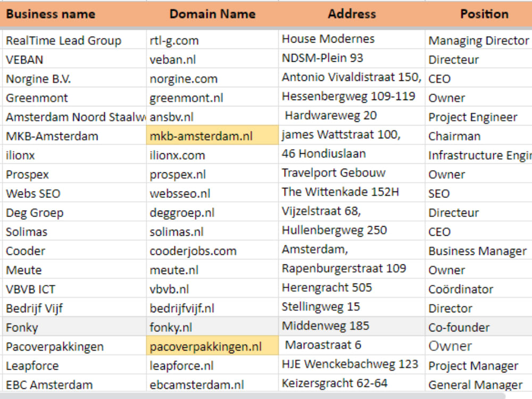Select highlighted cell pacoverpakkingen.nl
This screenshot has height=399, width=532.
(x=212, y=346)
